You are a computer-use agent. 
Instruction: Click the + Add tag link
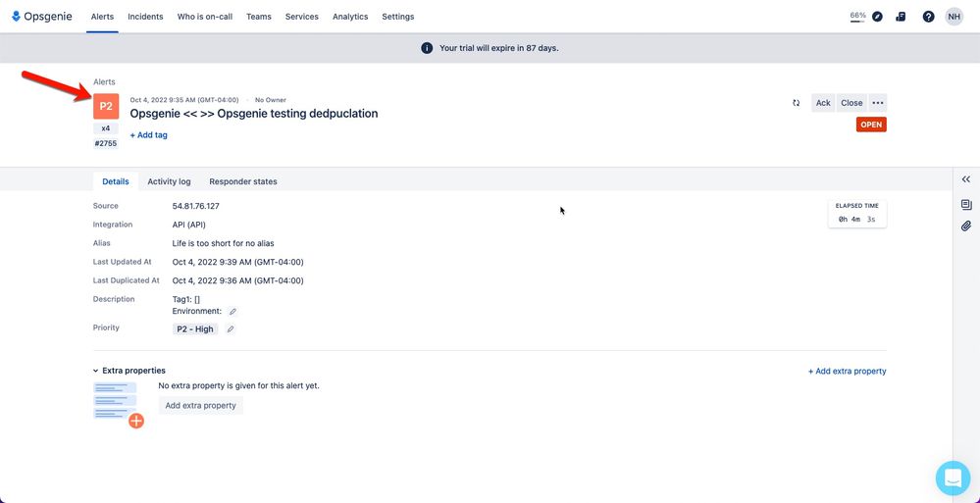coord(149,135)
